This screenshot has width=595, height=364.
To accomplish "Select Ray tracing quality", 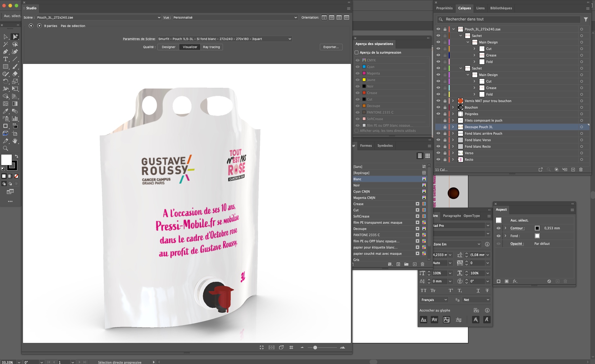I will [x=211, y=47].
